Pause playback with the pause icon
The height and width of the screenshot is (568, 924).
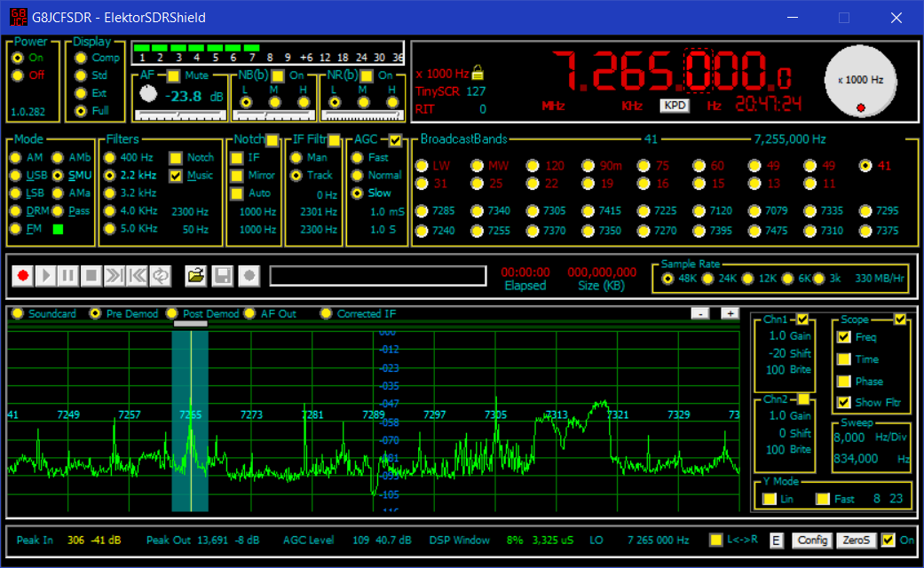tap(68, 276)
